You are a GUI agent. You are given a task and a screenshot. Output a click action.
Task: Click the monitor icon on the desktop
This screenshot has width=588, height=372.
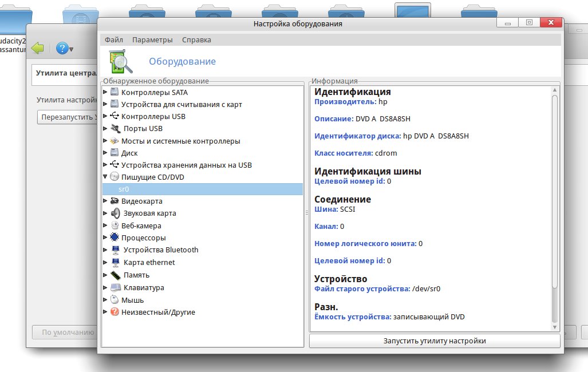coord(412,10)
